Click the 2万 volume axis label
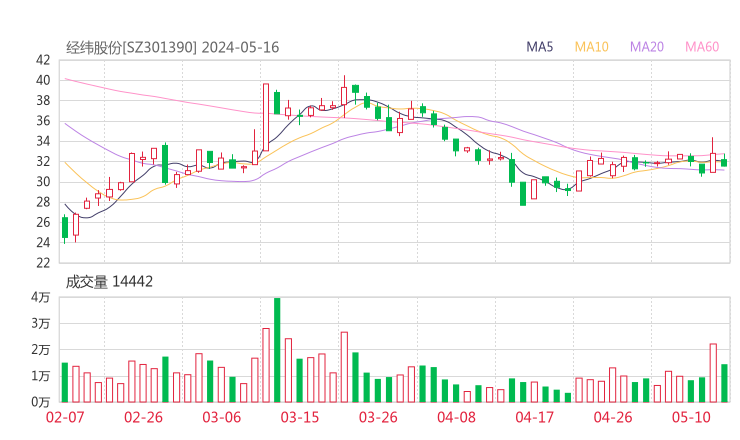This screenshot has height=440, width=740. (x=41, y=350)
